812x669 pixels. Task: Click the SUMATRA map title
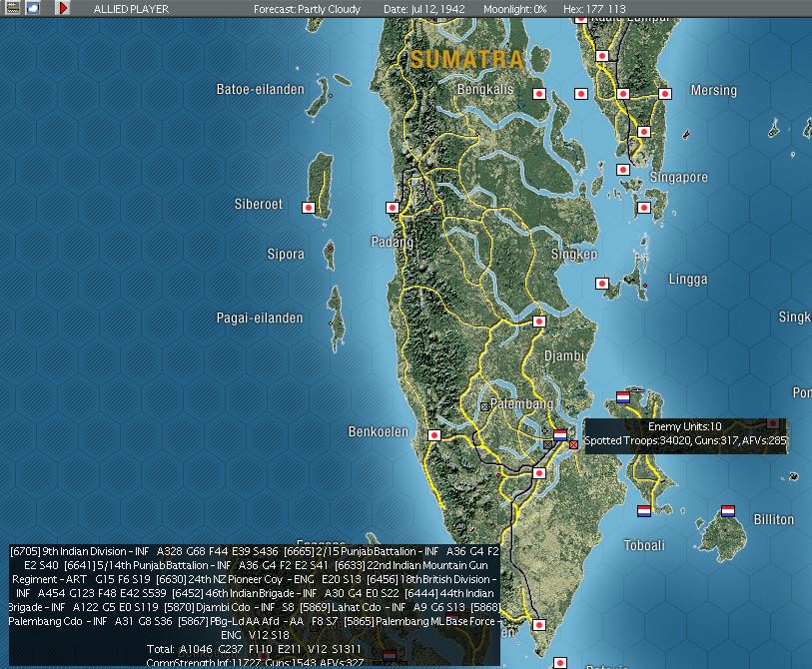[467, 59]
